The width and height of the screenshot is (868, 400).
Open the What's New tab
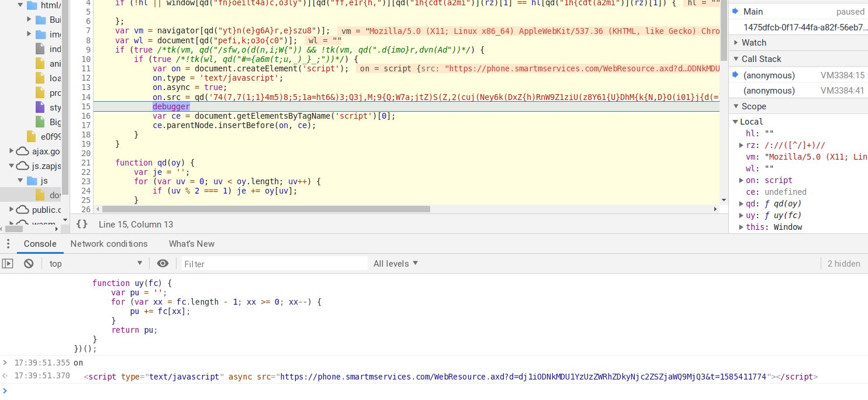(x=192, y=244)
